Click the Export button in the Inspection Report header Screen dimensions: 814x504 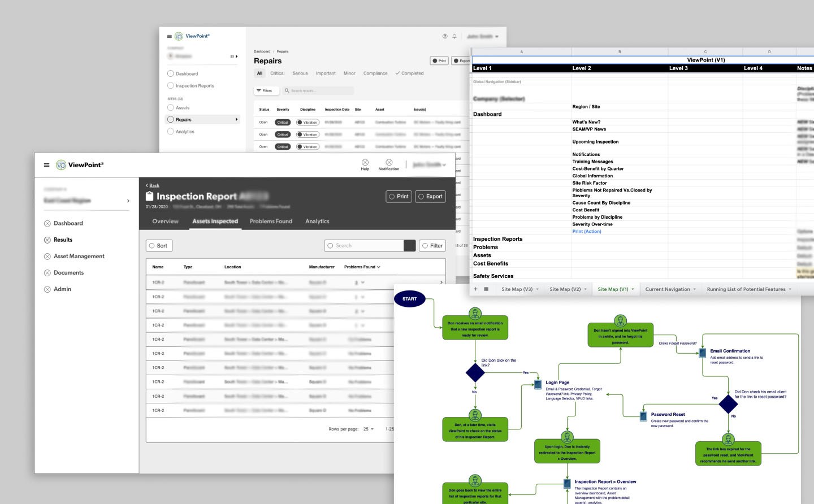click(x=430, y=197)
